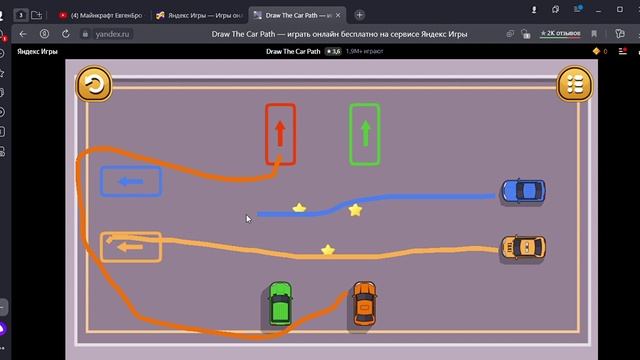Open the level list menu button
The height and width of the screenshot is (360, 640).
click(574, 84)
